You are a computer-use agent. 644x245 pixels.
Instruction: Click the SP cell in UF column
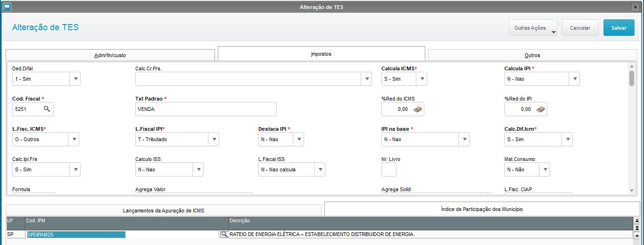point(16,234)
